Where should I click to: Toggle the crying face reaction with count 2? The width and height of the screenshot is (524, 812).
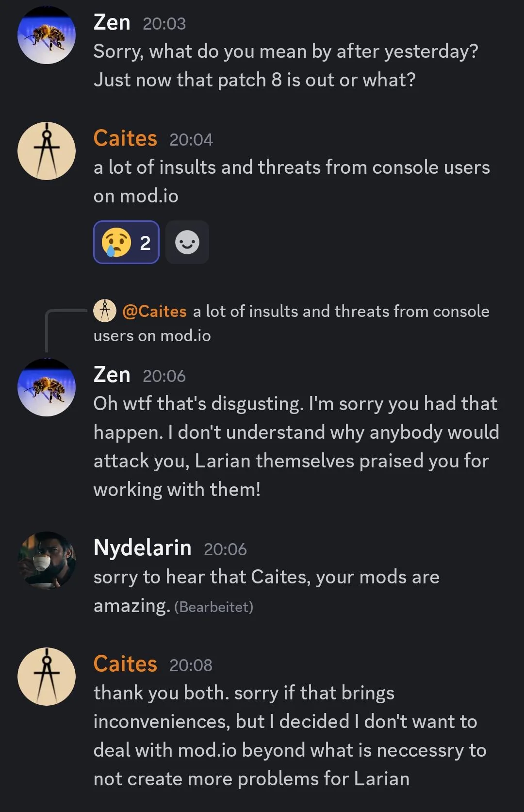coord(126,242)
